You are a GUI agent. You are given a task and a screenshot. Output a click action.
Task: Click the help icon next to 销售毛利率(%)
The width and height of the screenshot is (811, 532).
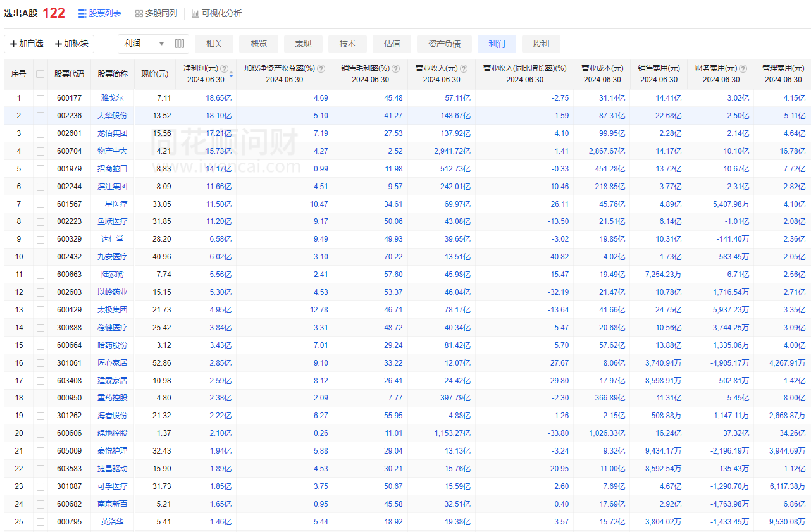tap(395, 68)
